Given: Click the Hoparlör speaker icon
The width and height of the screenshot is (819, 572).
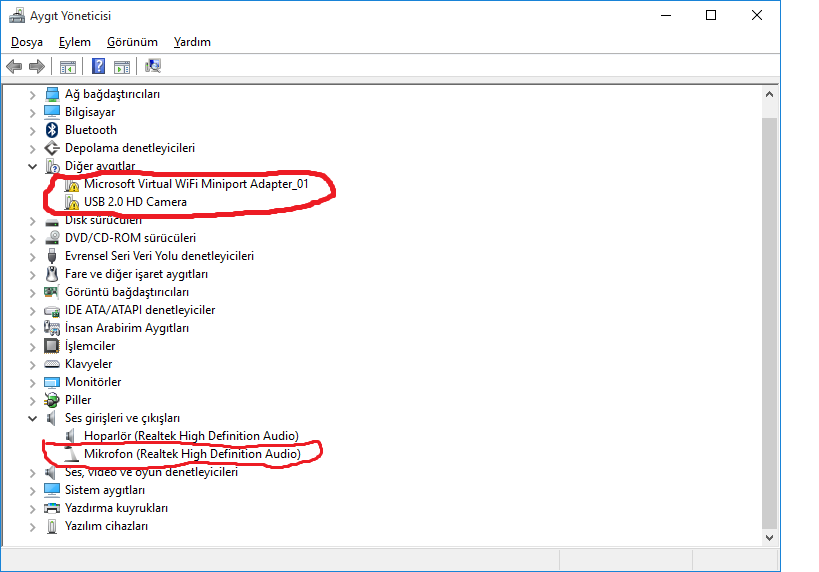Looking at the screenshot, I should point(71,436).
